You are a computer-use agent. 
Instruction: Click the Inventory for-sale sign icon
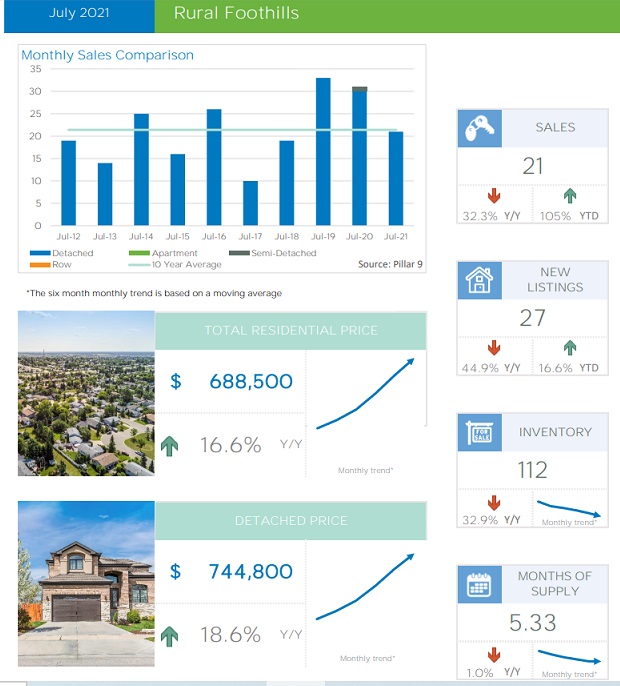tap(480, 432)
